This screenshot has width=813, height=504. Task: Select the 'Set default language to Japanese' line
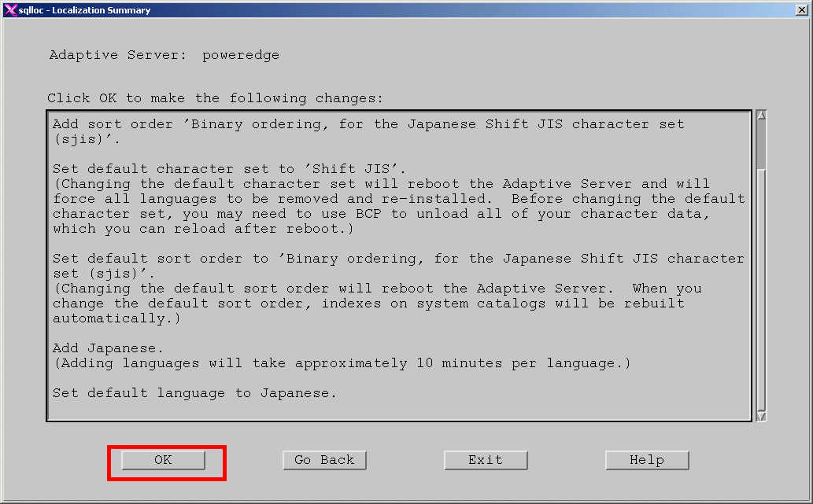[x=194, y=393]
